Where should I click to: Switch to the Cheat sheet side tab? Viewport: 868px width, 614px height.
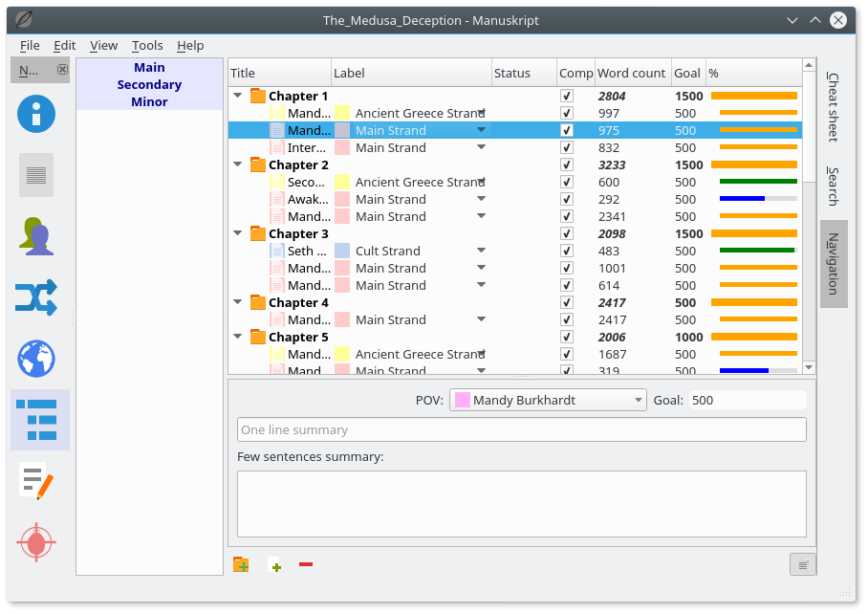point(832,106)
